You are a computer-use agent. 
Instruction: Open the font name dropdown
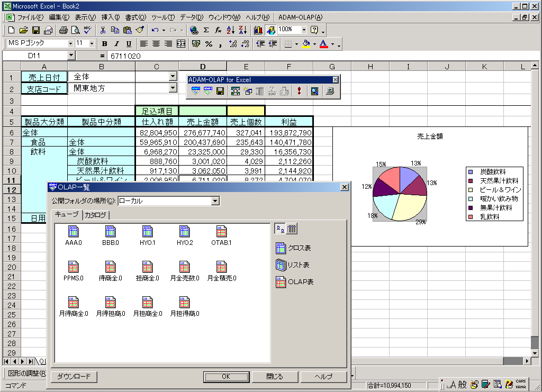[70, 43]
